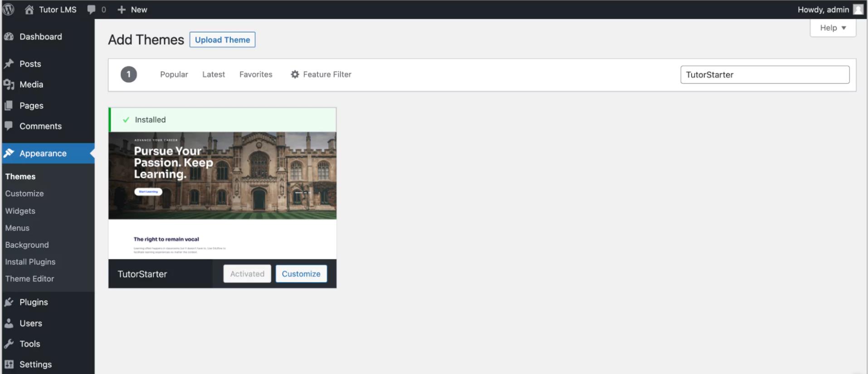Open Background submenu
Viewport: 868px width, 374px height.
[27, 245]
